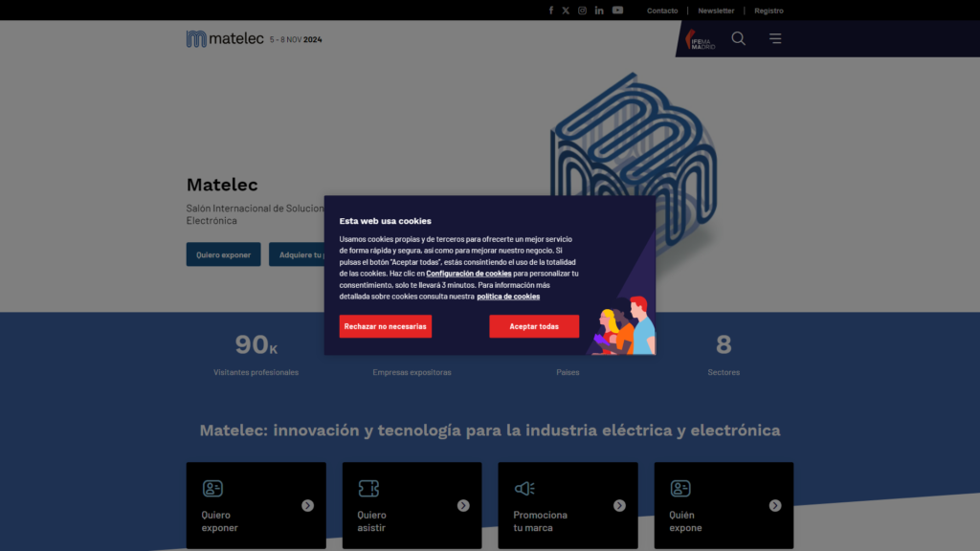Click the illustrated people in cookie dialog
The height and width of the screenshot is (551, 980).
pyautogui.click(x=623, y=326)
